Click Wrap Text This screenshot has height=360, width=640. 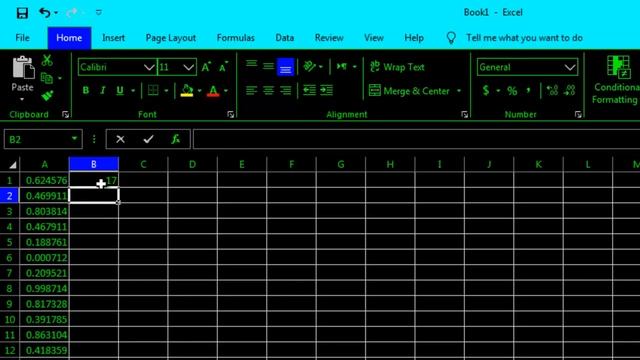click(397, 67)
